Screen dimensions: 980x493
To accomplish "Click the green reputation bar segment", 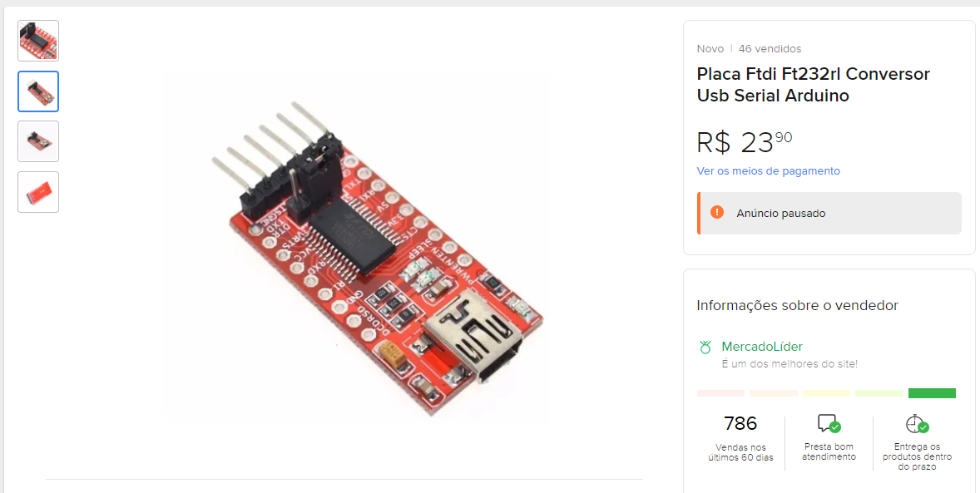I will pos(932,393).
